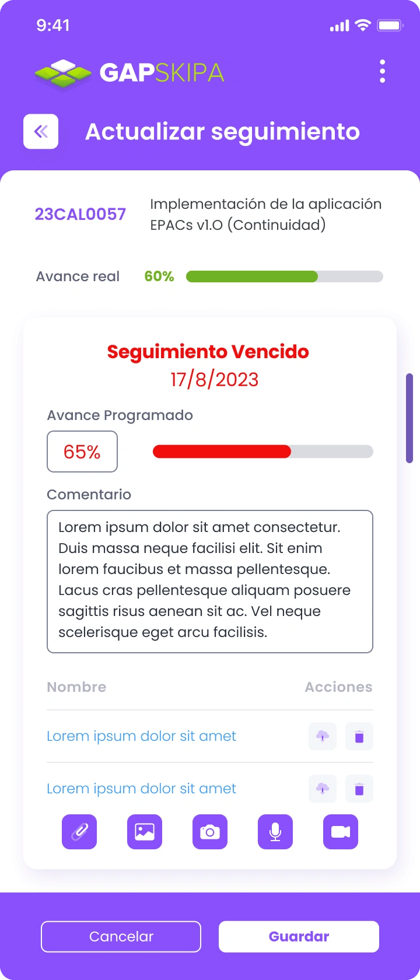This screenshot has height=980, width=420.
Task: Click the purple vertical scrollbar handle
Action: (409, 418)
